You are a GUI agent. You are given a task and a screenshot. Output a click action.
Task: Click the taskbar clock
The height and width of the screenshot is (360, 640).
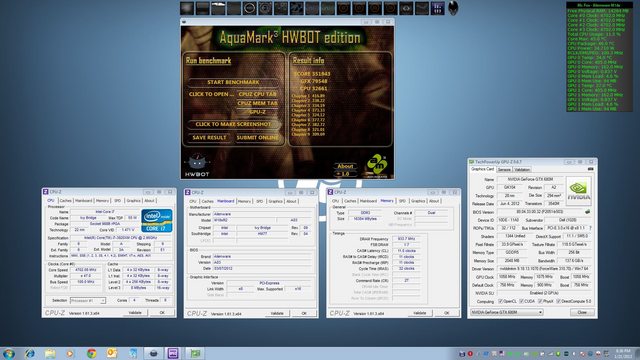(x=622, y=353)
